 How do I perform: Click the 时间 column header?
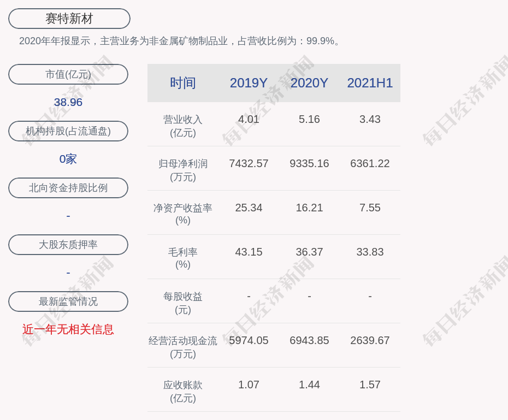(x=183, y=83)
